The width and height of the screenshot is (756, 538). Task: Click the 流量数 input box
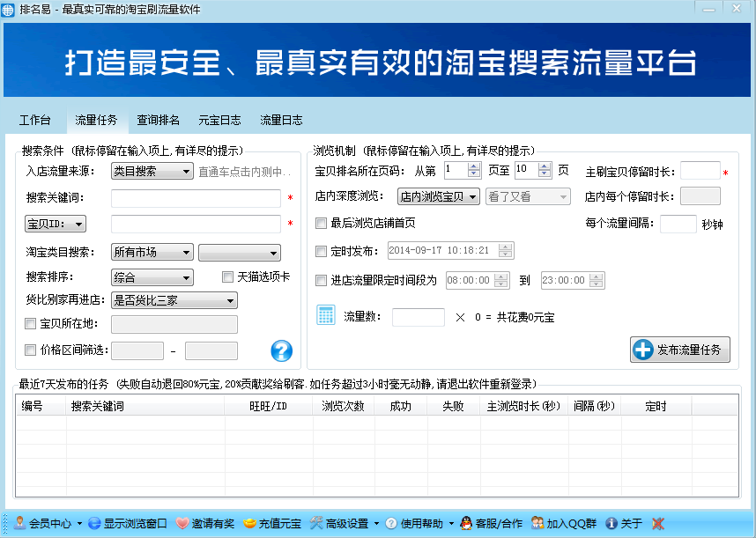418,317
